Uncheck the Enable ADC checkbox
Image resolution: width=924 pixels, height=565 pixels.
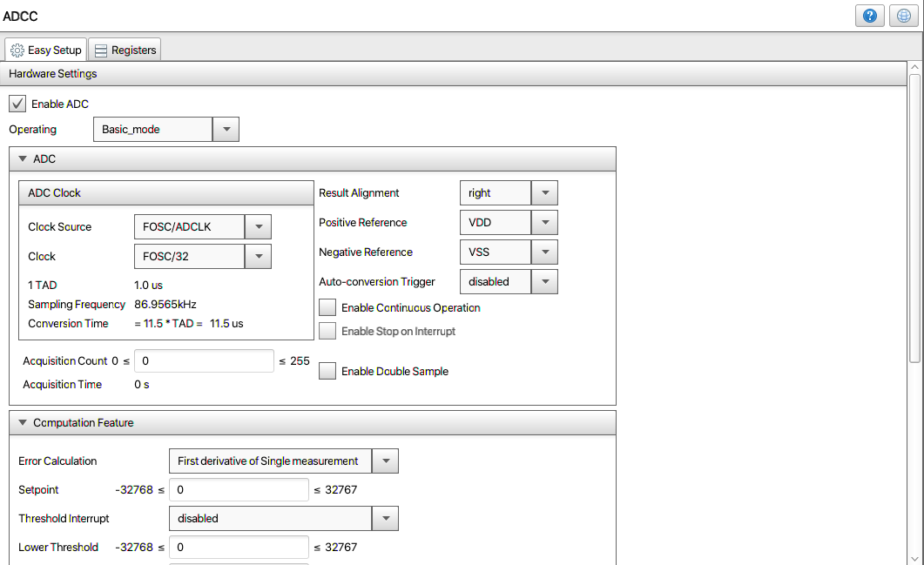[x=17, y=104]
